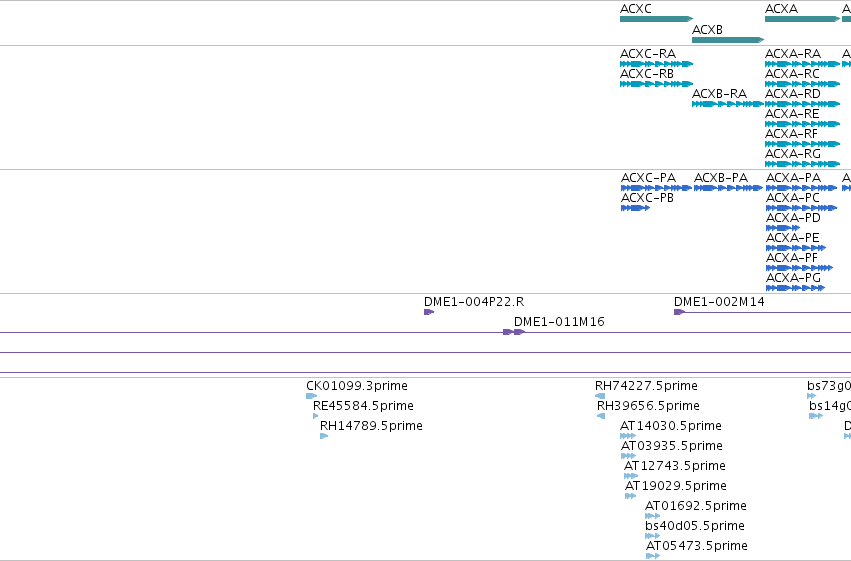
Task: Select the ACXC-PA protein glyph
Action: [656, 188]
